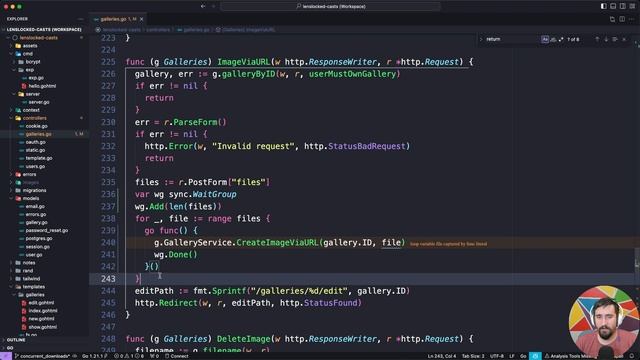
Task: Toggle Use Regular Expression in find widget
Action: [x=561, y=39]
